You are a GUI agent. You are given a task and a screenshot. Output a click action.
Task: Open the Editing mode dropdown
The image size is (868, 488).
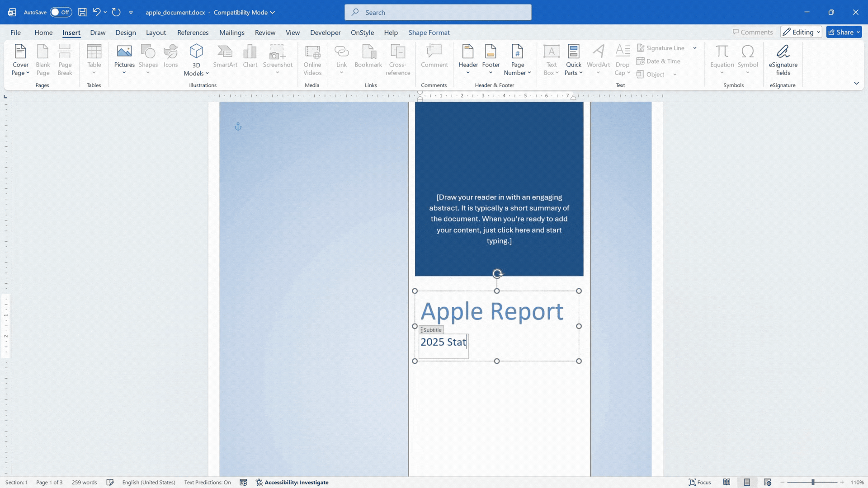[801, 32]
